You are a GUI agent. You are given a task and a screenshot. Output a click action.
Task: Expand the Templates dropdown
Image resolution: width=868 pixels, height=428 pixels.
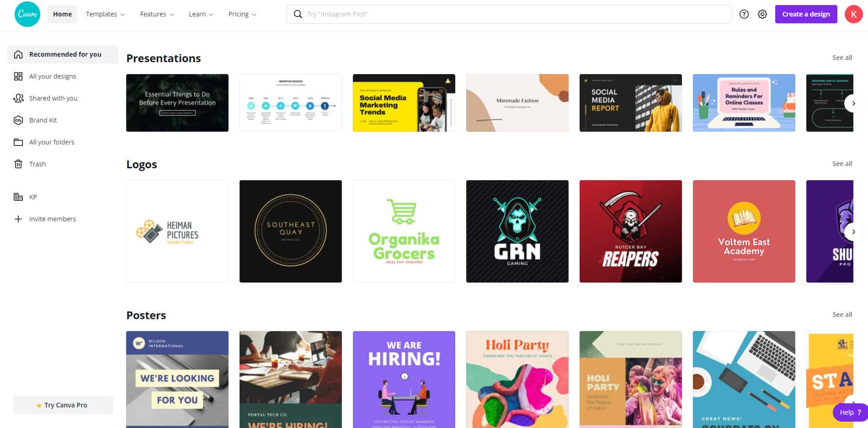(x=105, y=14)
